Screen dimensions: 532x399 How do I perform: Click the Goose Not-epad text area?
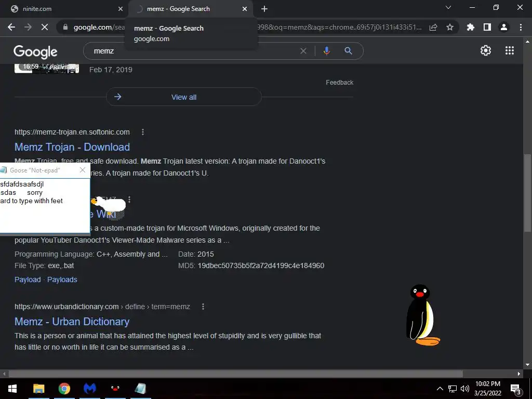(x=45, y=205)
